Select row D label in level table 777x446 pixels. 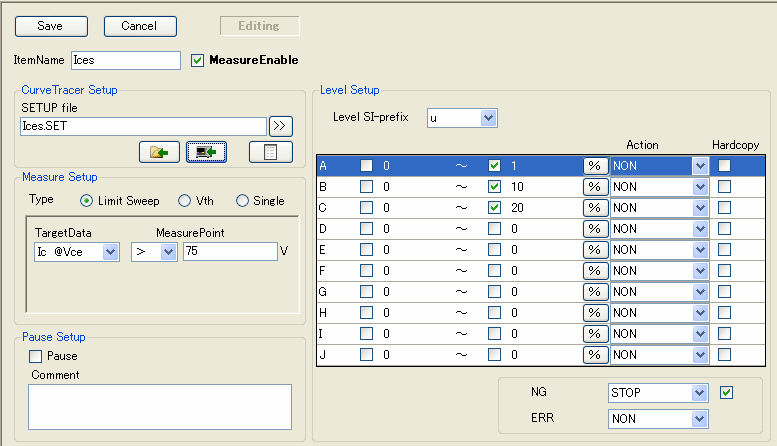(323, 229)
